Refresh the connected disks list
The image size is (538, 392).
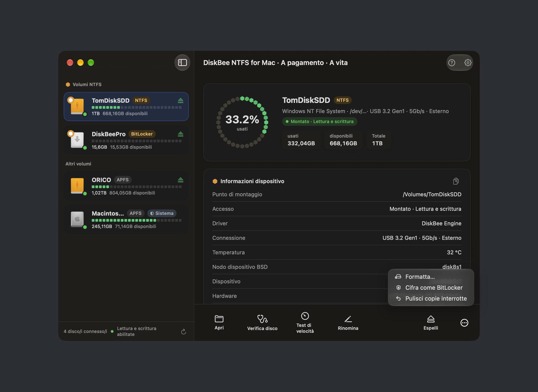pyautogui.click(x=183, y=332)
